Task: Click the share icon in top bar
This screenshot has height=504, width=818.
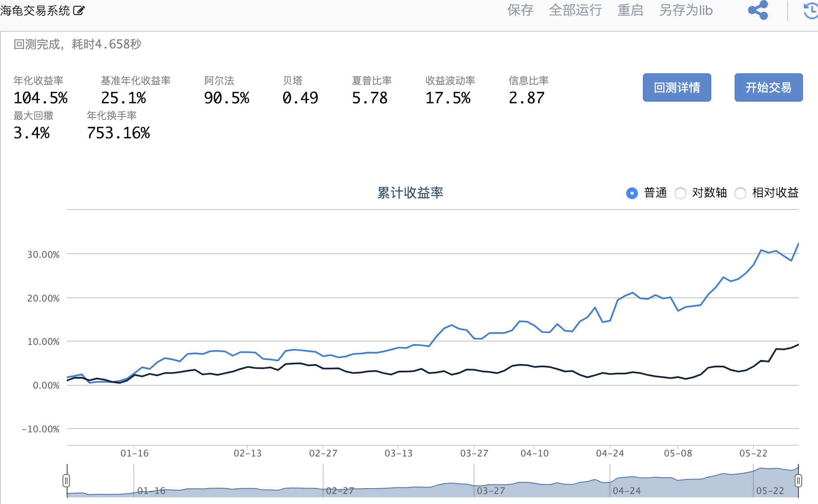Action: [x=758, y=10]
